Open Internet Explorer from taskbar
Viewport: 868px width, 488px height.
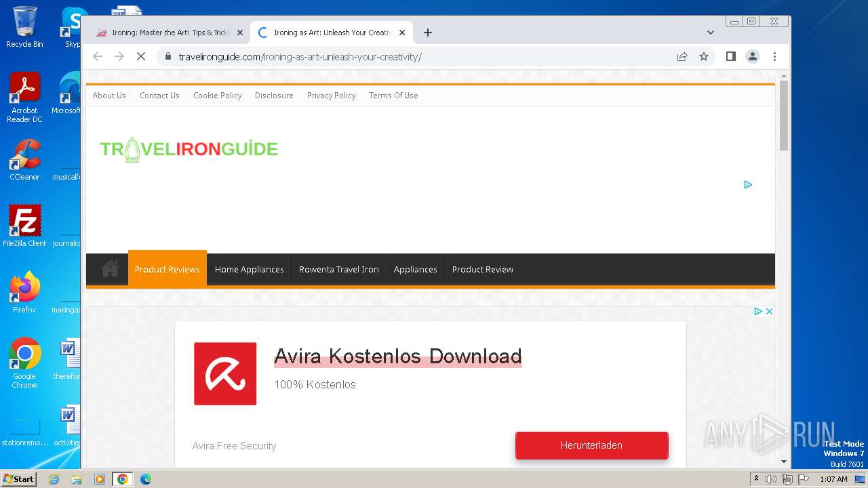pos(54,479)
